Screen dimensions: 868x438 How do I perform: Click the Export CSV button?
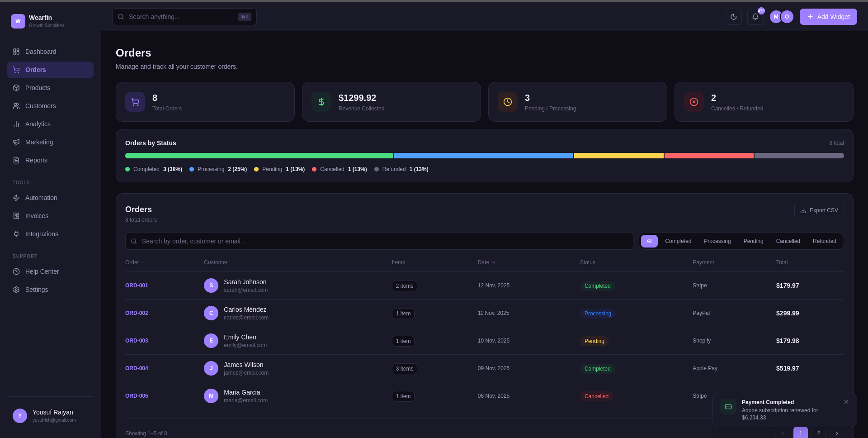tap(819, 210)
